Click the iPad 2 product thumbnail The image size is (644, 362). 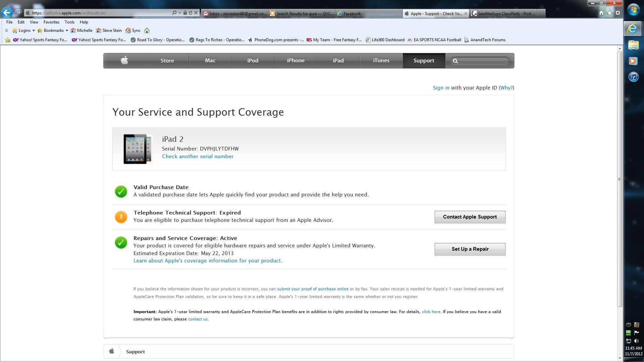tap(138, 149)
